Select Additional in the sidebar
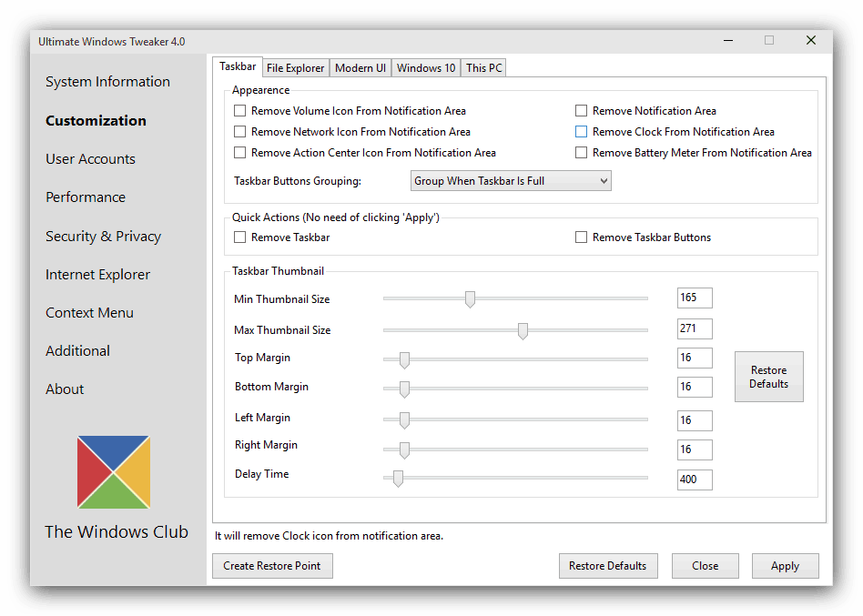The image size is (863, 616). (x=77, y=351)
